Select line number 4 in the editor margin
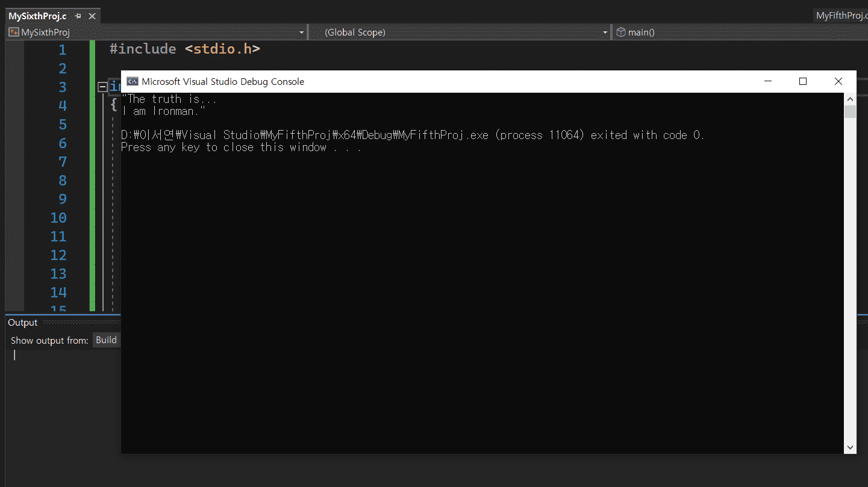This screenshot has width=868, height=487. click(x=63, y=106)
